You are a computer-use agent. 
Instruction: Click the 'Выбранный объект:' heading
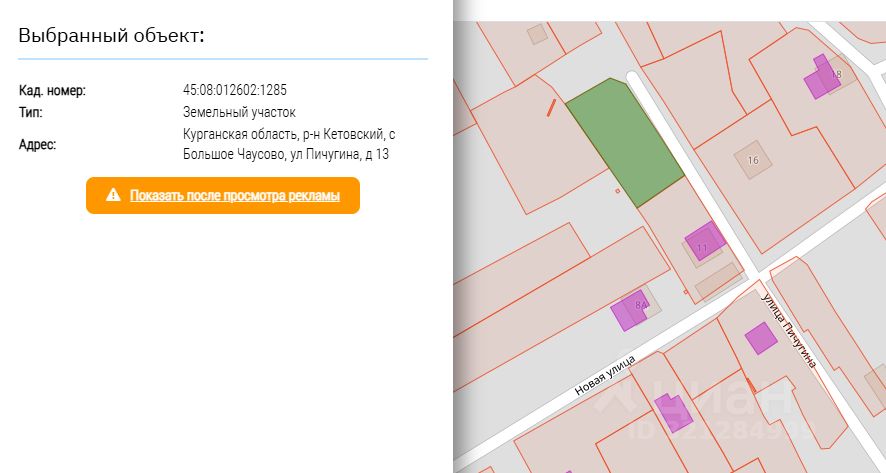click(111, 36)
